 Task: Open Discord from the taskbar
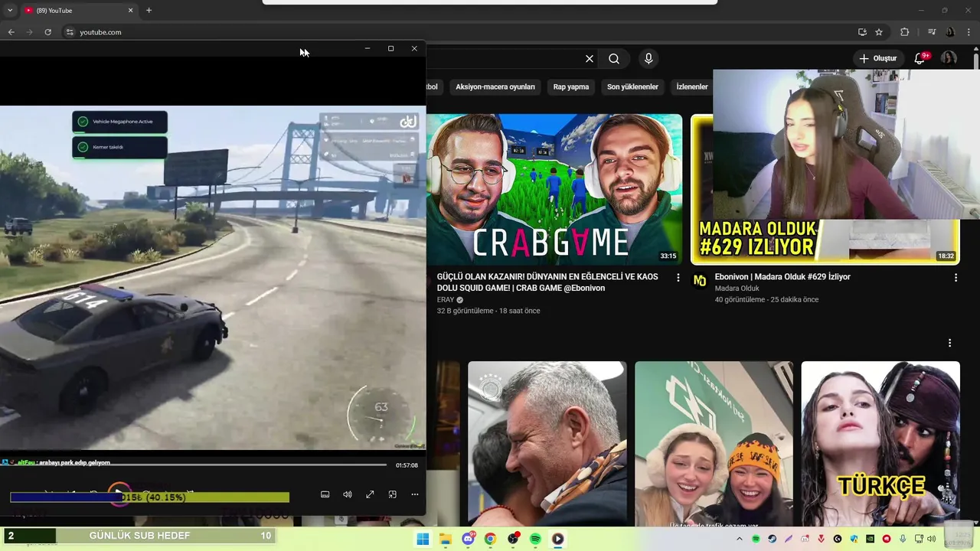coord(468,539)
